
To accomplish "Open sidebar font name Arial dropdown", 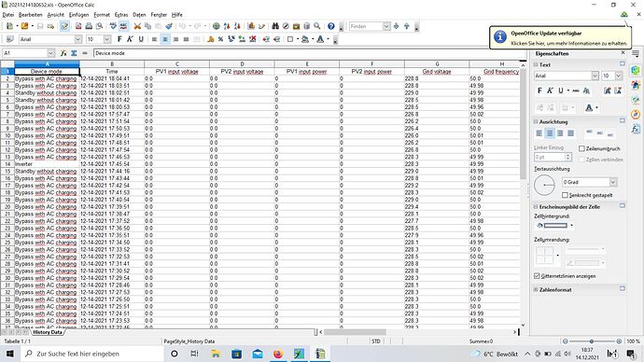I will click(595, 76).
